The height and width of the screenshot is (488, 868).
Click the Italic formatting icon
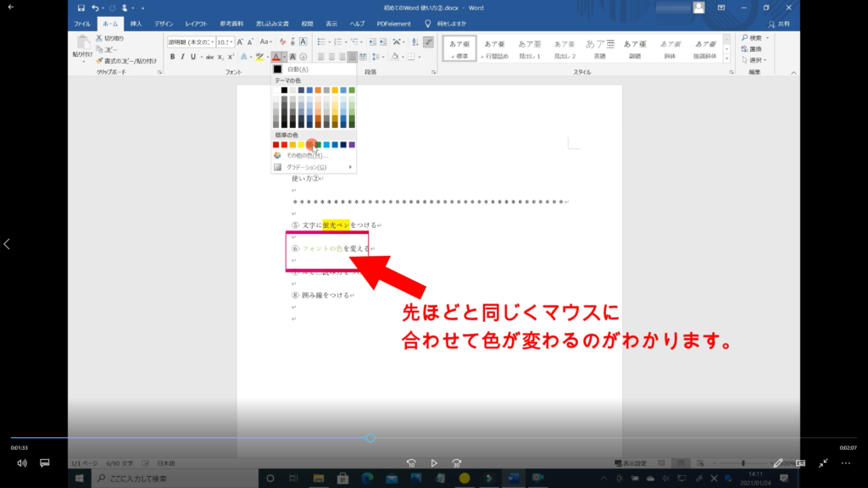pos(182,57)
